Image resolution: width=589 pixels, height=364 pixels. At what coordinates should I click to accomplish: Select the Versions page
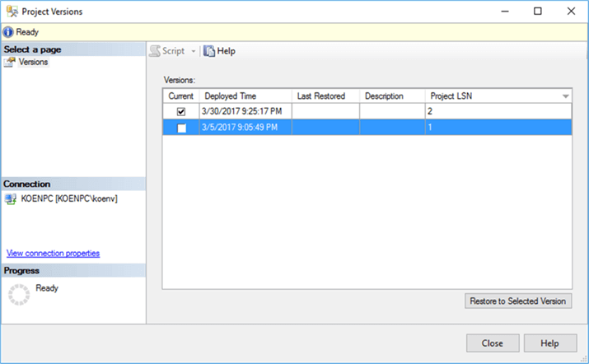tap(33, 62)
